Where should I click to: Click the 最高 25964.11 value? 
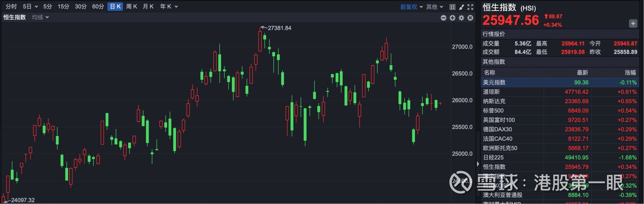pyautogui.click(x=573, y=44)
